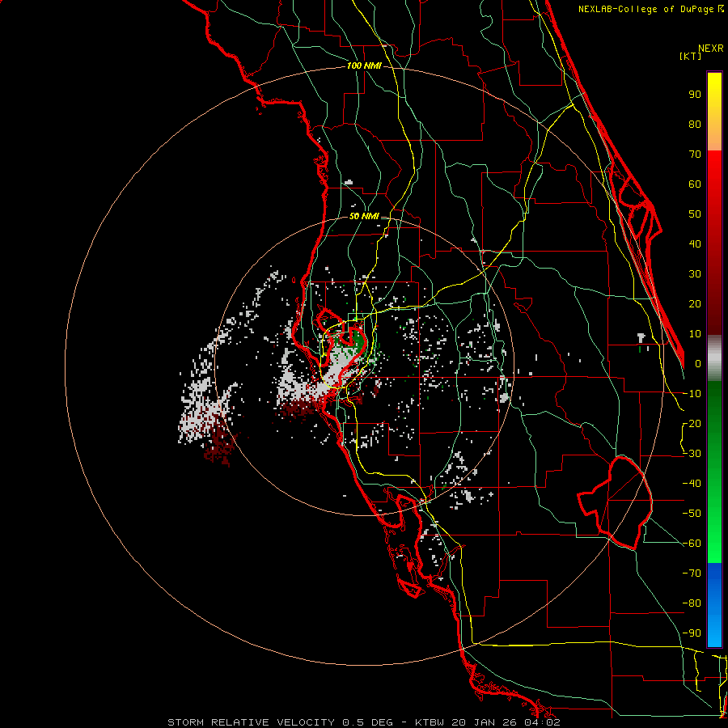Click the 70 value on the velocity scale
Image resolution: width=728 pixels, height=728 pixels.
tap(695, 154)
